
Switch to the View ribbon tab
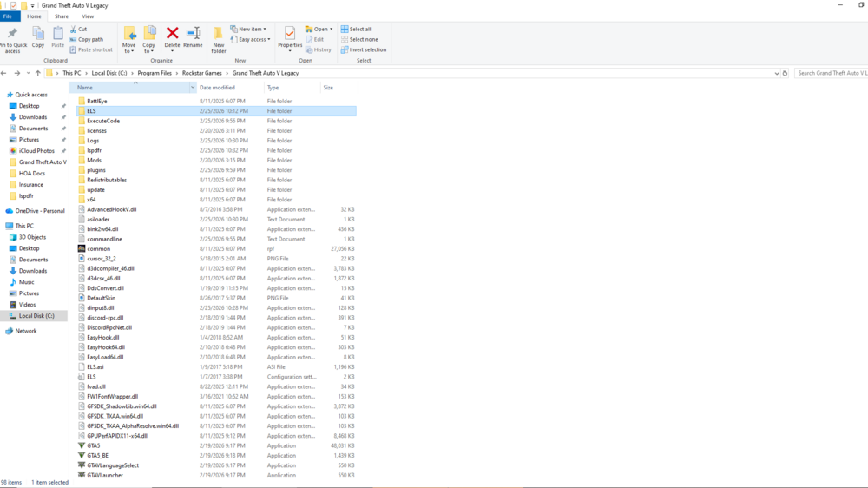pyautogui.click(x=88, y=16)
